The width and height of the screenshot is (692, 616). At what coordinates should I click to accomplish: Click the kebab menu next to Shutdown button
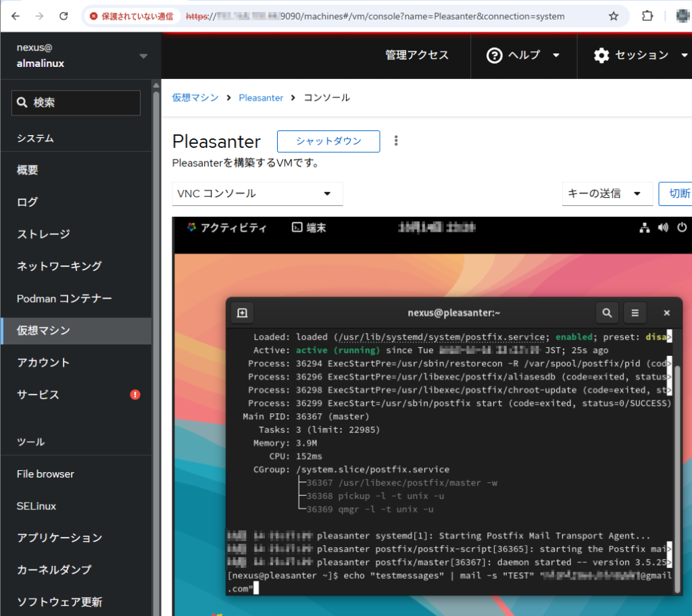pyautogui.click(x=396, y=141)
